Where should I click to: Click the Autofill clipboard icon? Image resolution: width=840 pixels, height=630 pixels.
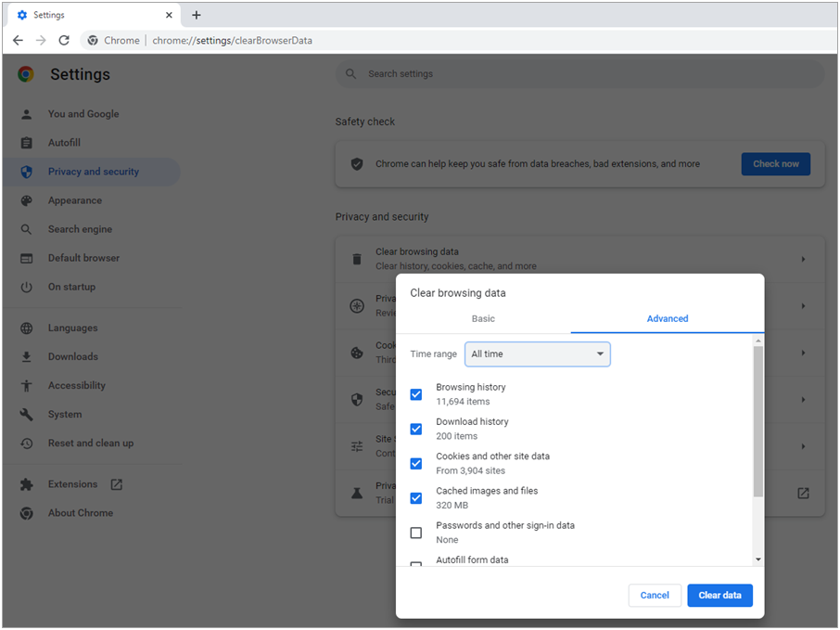(x=26, y=143)
